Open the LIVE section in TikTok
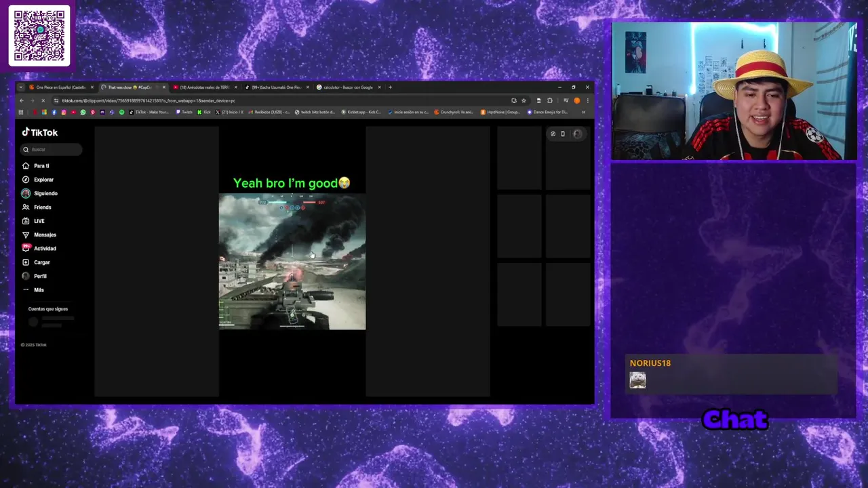868x488 pixels. (33, 221)
